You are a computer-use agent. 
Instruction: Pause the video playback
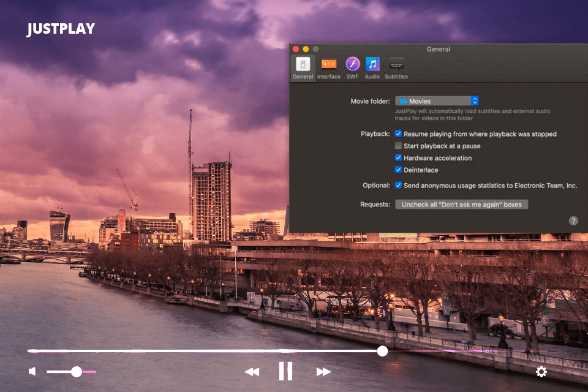[x=285, y=371]
